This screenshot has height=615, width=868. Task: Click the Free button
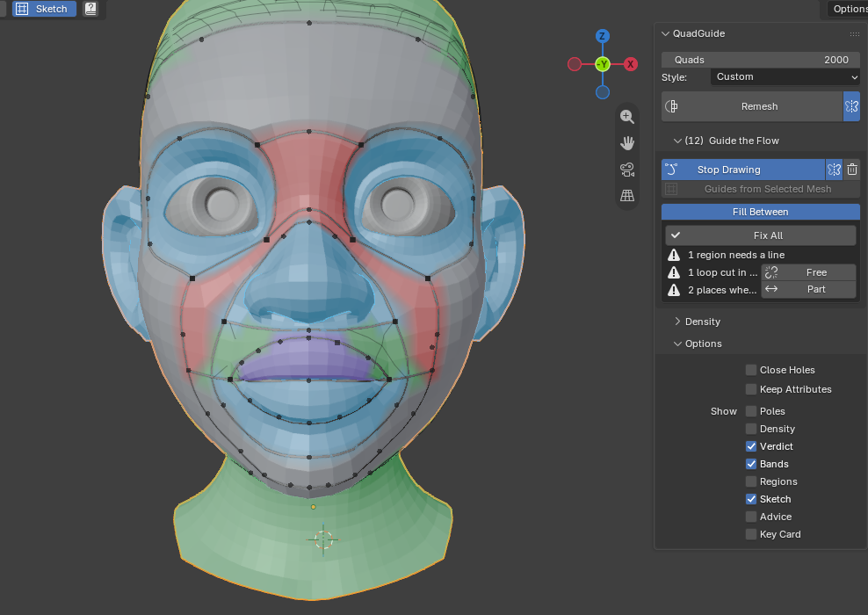[809, 272]
